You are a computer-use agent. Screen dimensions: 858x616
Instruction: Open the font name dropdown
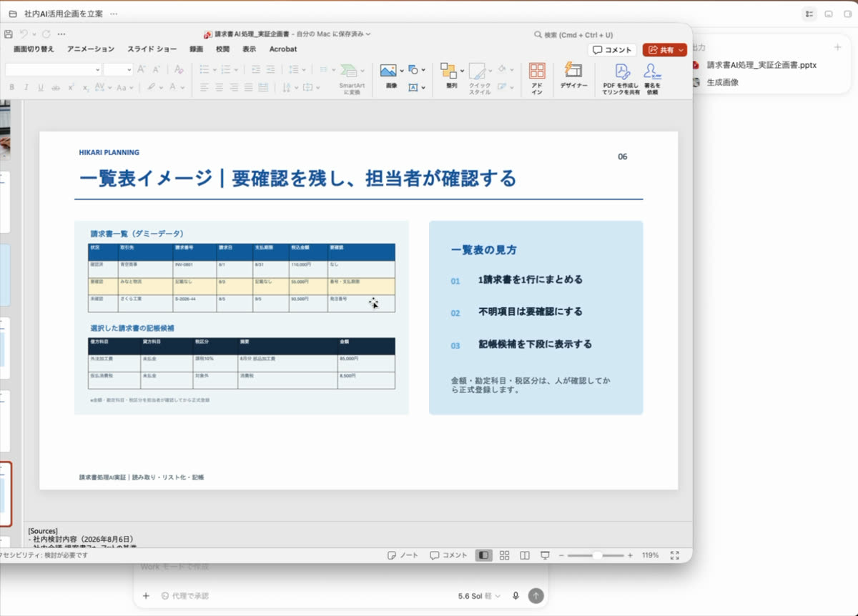97,70
